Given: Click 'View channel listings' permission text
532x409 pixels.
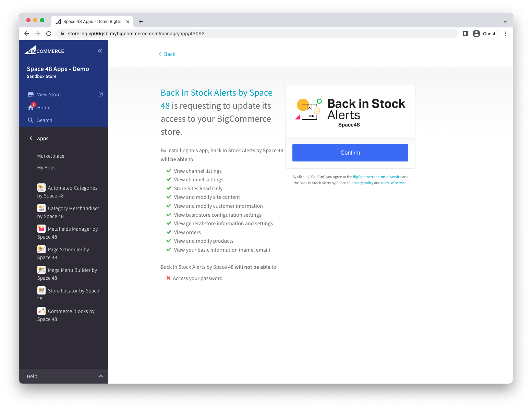Looking at the screenshot, I should (x=198, y=171).
